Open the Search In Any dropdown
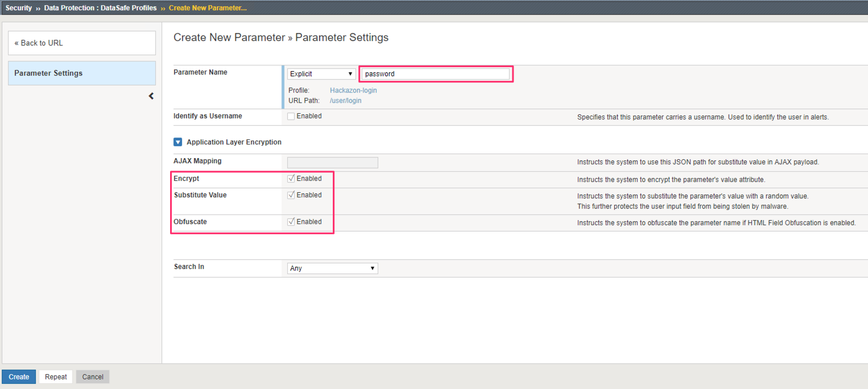868x389 pixels. [x=333, y=268]
